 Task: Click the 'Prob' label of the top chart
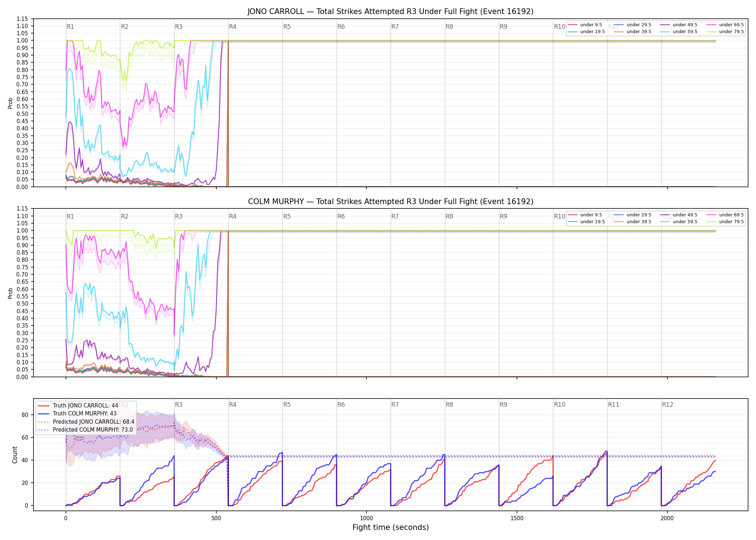click(x=10, y=103)
